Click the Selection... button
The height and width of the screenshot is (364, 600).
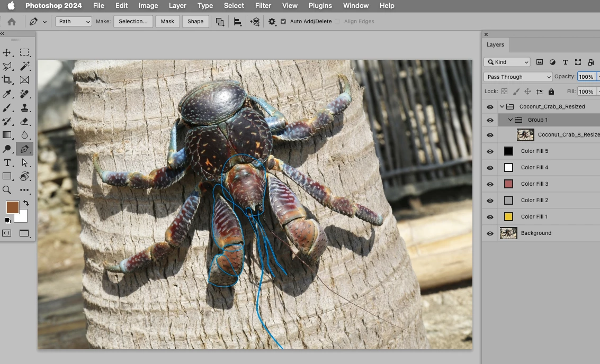133,22
